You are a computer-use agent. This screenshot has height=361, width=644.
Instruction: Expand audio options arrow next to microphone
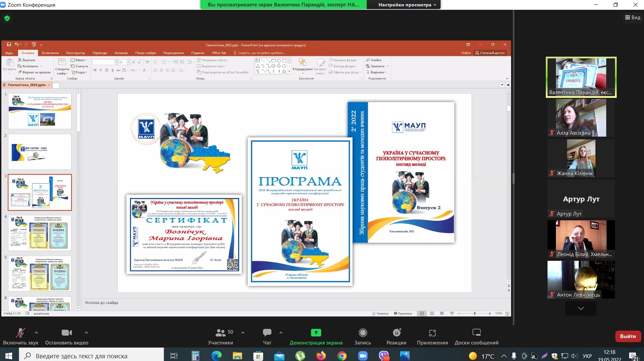[36, 333]
